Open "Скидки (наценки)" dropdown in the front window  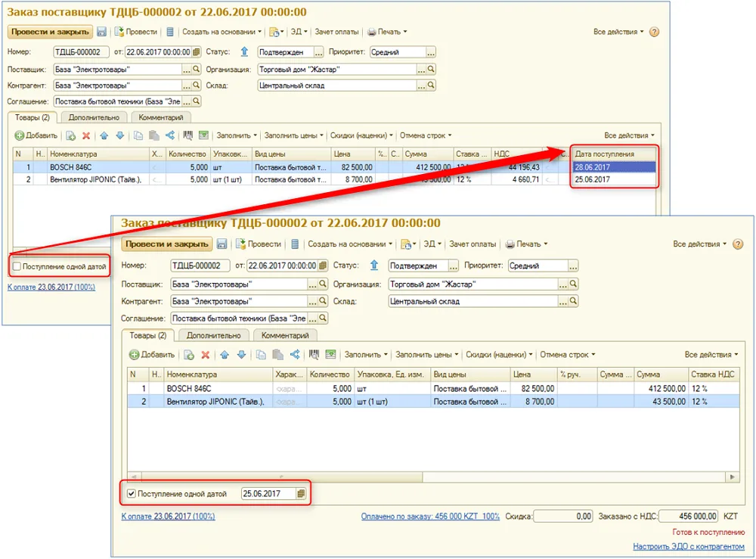(x=499, y=355)
